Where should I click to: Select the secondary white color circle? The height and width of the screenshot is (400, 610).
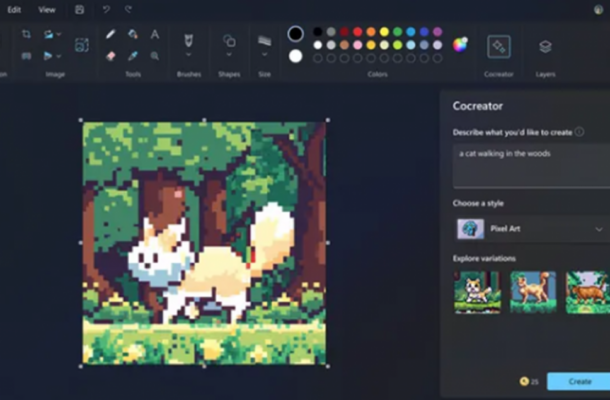coord(296,56)
